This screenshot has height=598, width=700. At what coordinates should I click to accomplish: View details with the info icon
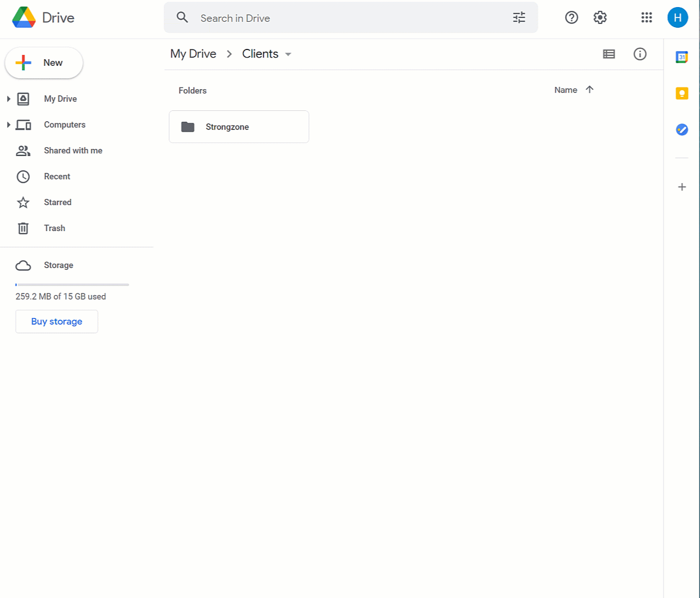(x=640, y=54)
